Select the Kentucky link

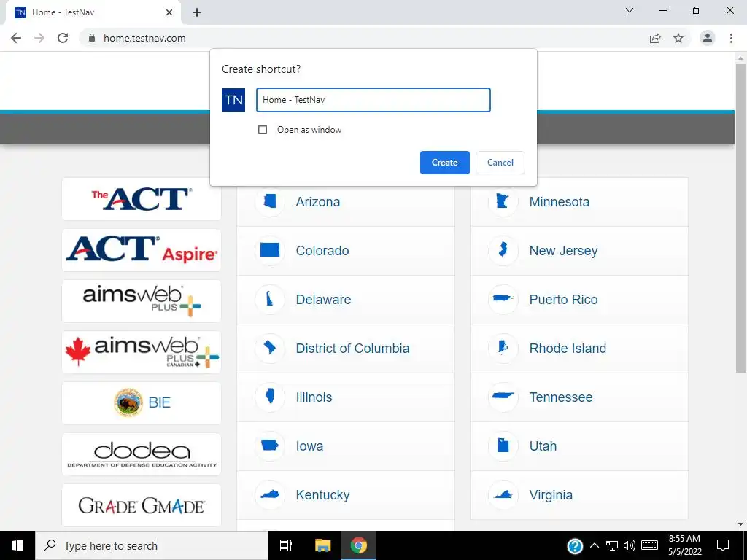click(323, 495)
